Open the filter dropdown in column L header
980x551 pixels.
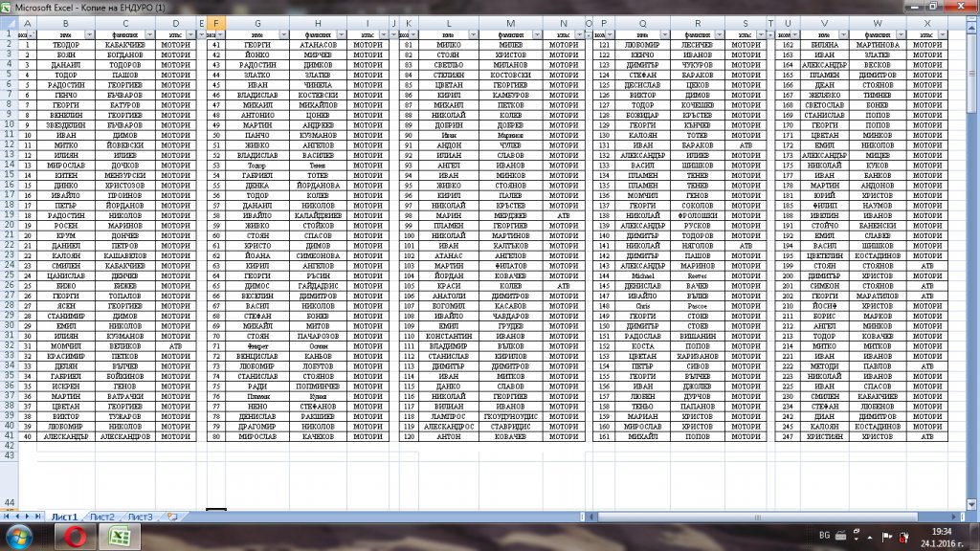pos(473,35)
